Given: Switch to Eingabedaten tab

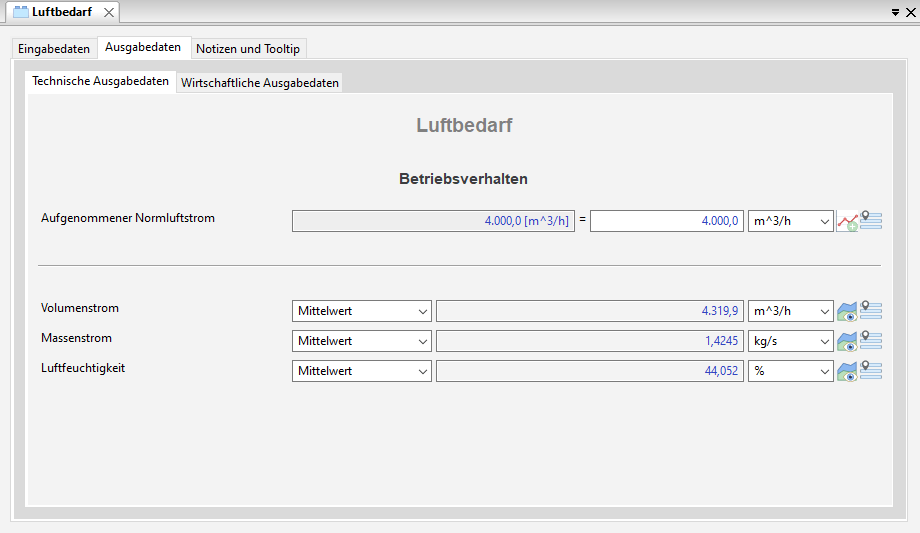Looking at the screenshot, I should tap(54, 49).
